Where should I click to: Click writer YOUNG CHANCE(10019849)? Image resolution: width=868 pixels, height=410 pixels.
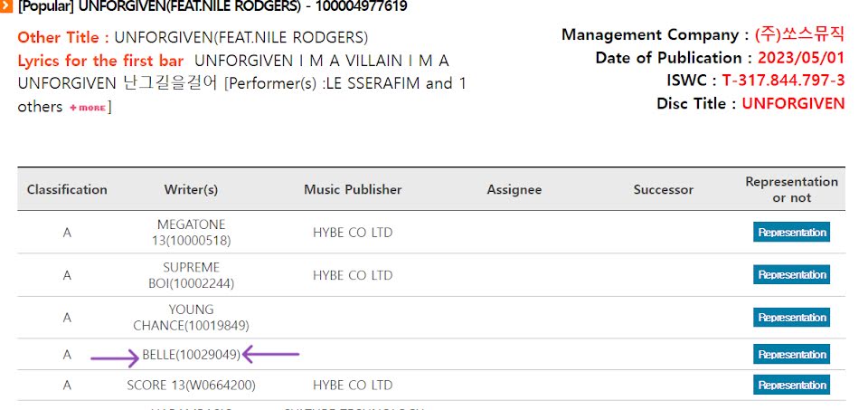[191, 318]
